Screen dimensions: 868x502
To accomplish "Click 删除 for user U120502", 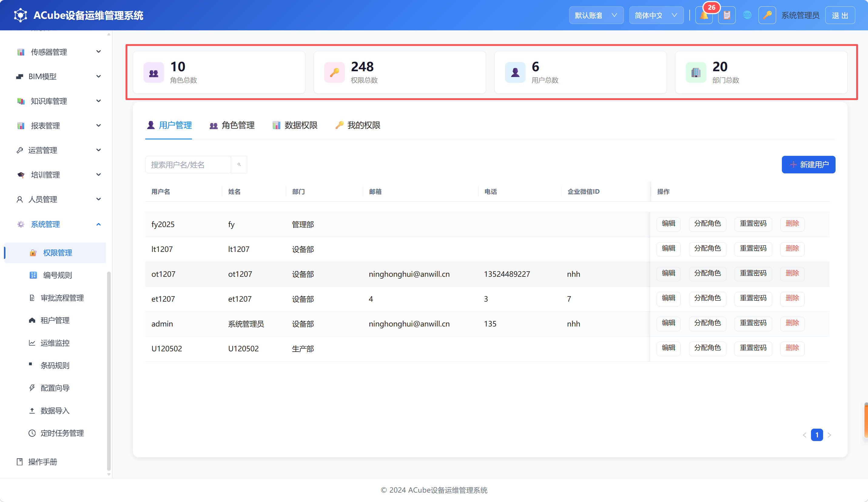I will click(x=792, y=348).
